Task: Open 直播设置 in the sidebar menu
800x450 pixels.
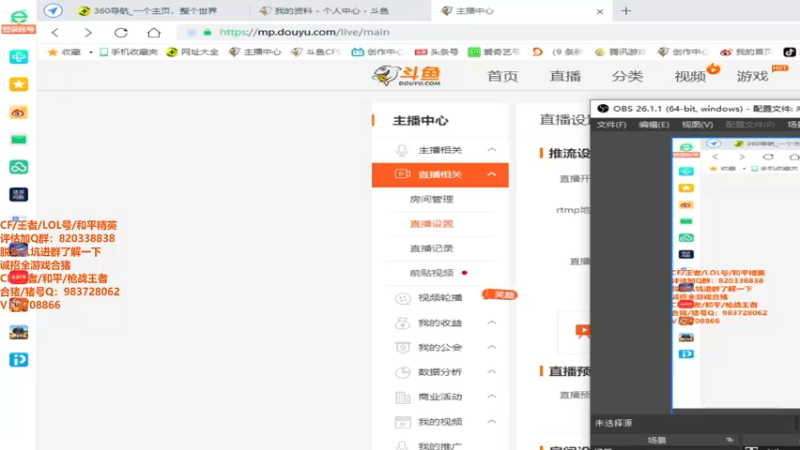Action: click(431, 224)
